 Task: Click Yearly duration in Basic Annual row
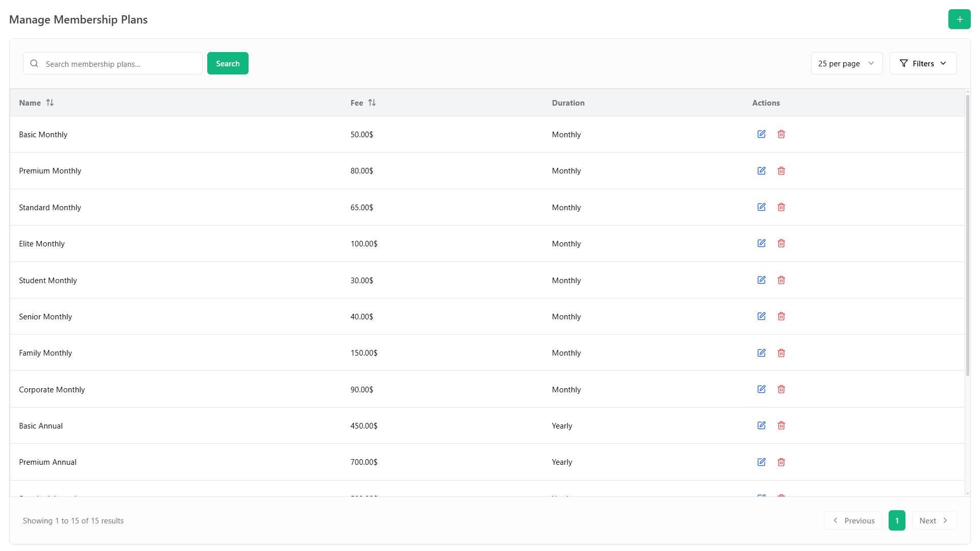pos(562,426)
